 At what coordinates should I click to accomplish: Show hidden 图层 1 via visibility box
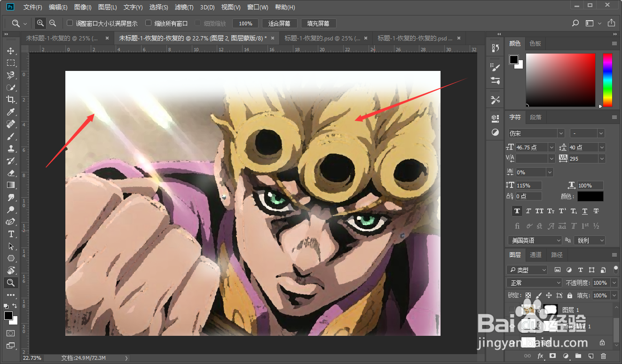click(512, 310)
